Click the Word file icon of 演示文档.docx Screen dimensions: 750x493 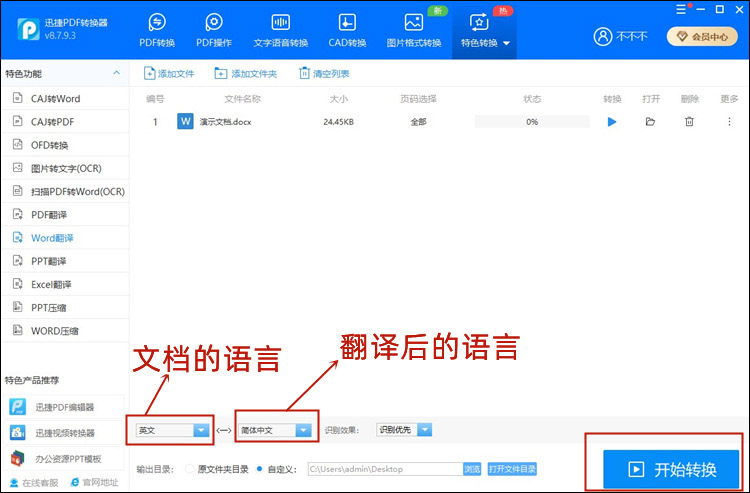[x=185, y=121]
